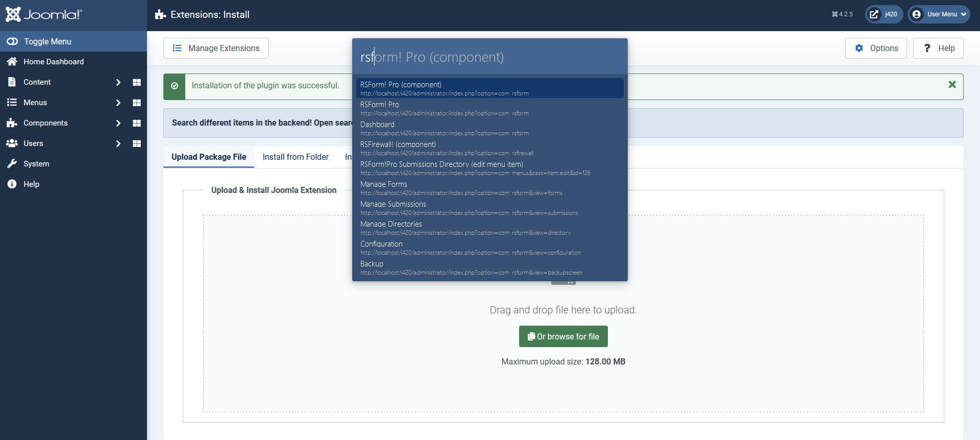The height and width of the screenshot is (440, 980).
Task: Click the Joomla version 4.2.5 indicator
Action: [842, 14]
